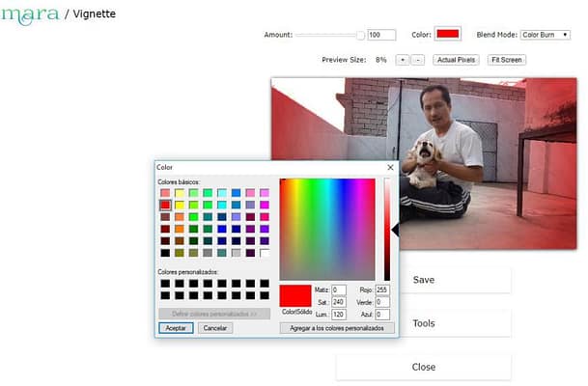This screenshot has height=386, width=588.
Task: Click the Amount value input field
Action: (381, 35)
